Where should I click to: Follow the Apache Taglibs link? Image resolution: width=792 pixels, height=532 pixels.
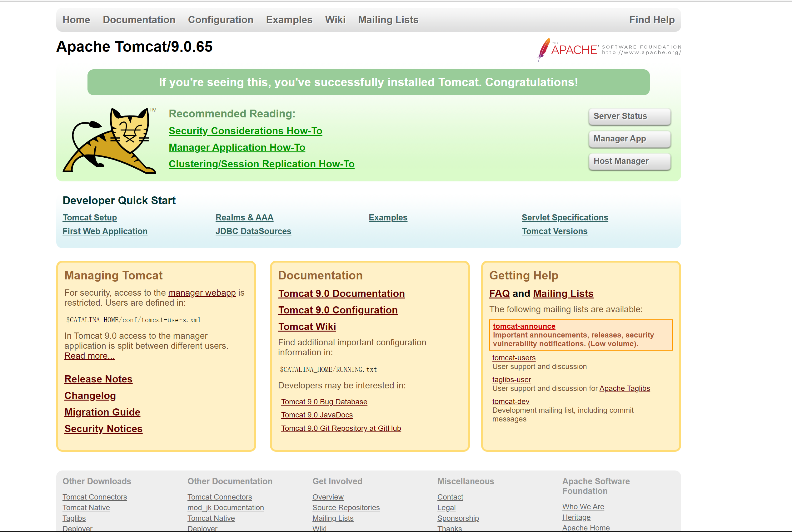625,388
